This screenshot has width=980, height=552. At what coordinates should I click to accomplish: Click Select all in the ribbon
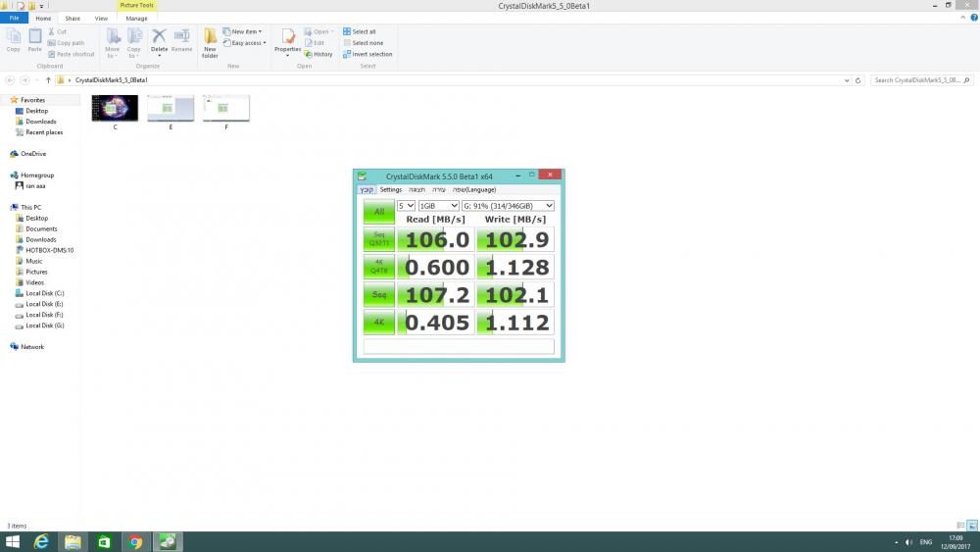[360, 31]
